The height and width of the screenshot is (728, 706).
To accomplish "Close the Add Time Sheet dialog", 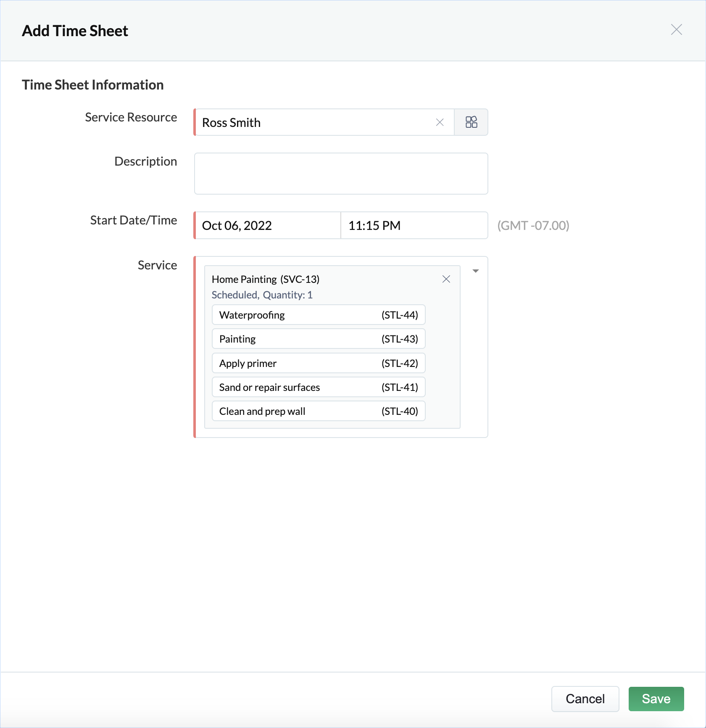I will tap(676, 30).
